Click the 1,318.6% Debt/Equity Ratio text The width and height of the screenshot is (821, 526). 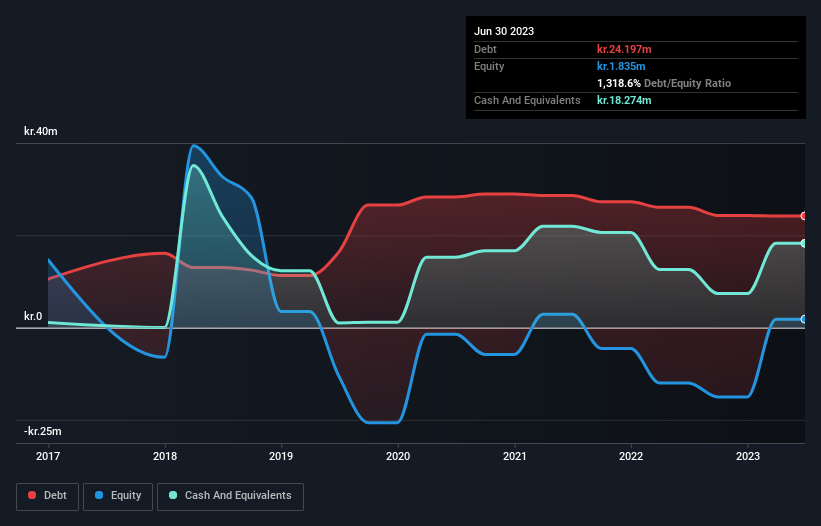pos(664,83)
